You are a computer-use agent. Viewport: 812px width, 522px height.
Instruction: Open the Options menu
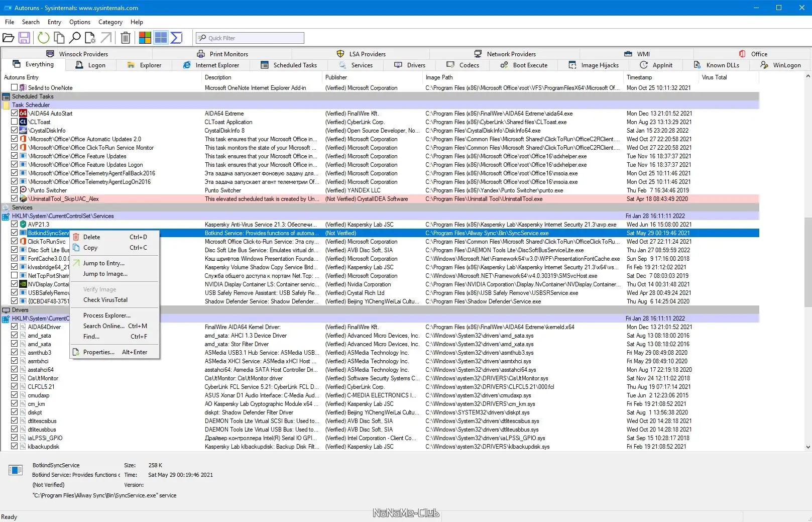click(80, 22)
